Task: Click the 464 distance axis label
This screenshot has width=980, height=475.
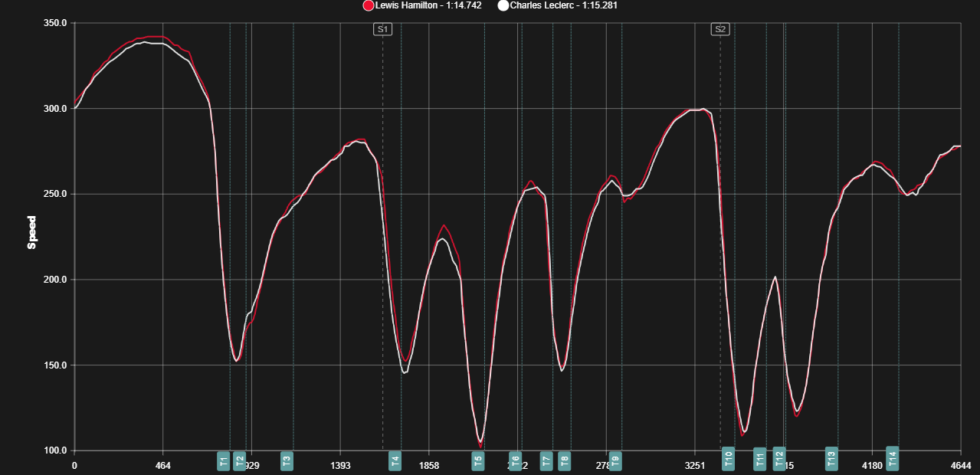Action: point(162,465)
